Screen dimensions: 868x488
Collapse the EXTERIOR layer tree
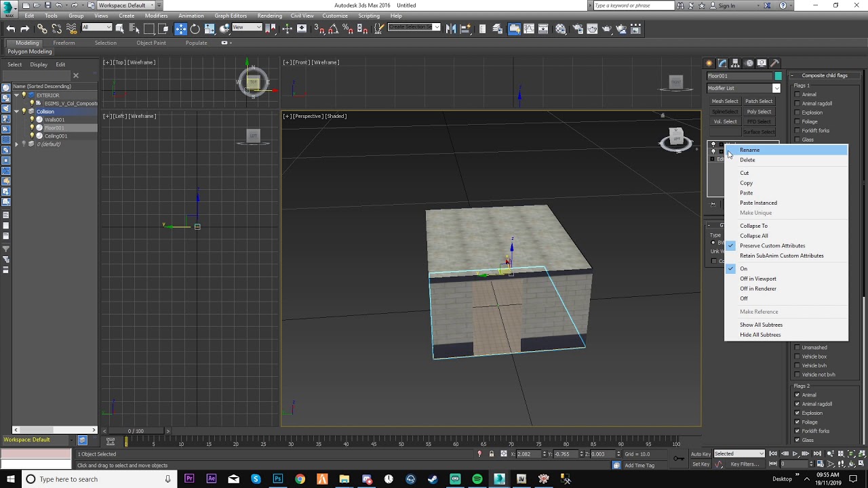16,95
